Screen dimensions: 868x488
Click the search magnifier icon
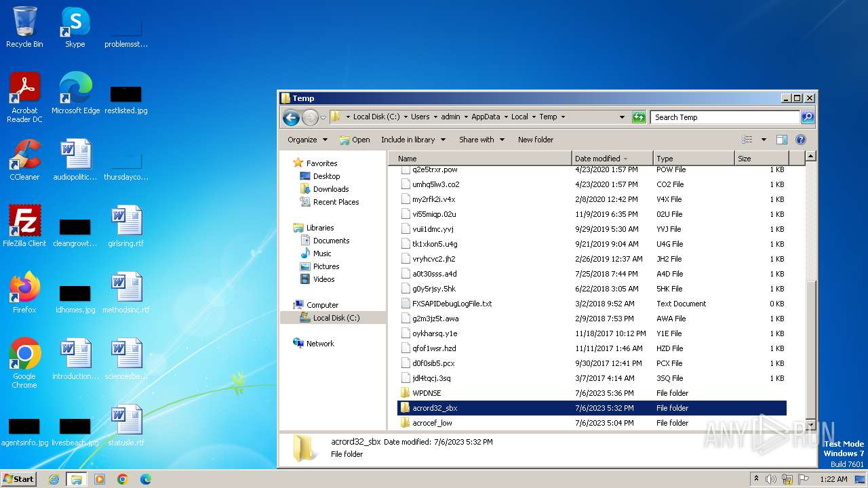pyautogui.click(x=807, y=117)
